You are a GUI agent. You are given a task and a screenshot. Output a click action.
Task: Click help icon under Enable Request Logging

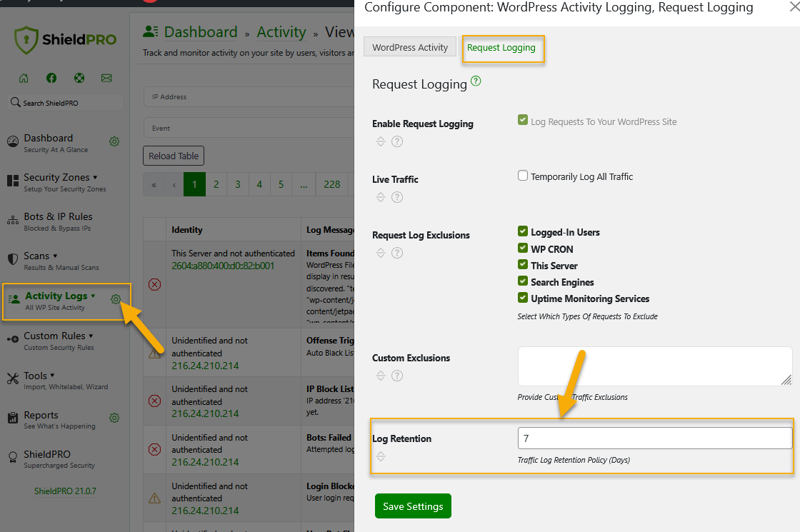[x=397, y=141]
